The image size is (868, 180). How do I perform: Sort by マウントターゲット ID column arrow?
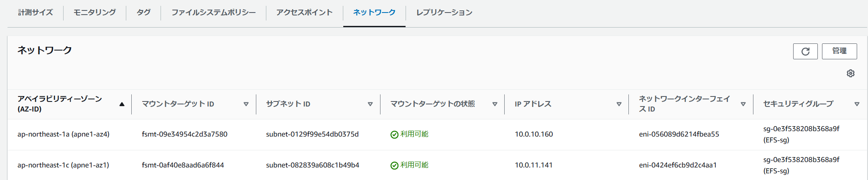246,104
